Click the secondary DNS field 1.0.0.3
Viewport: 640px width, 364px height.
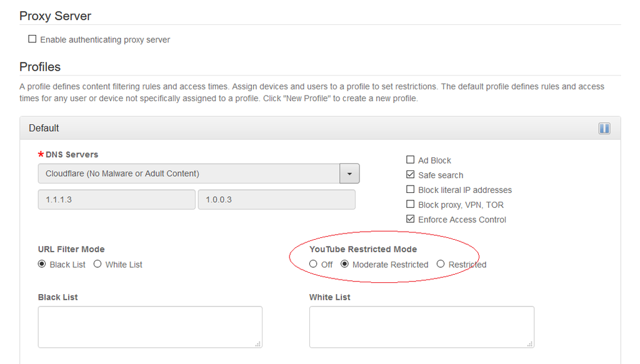click(276, 200)
